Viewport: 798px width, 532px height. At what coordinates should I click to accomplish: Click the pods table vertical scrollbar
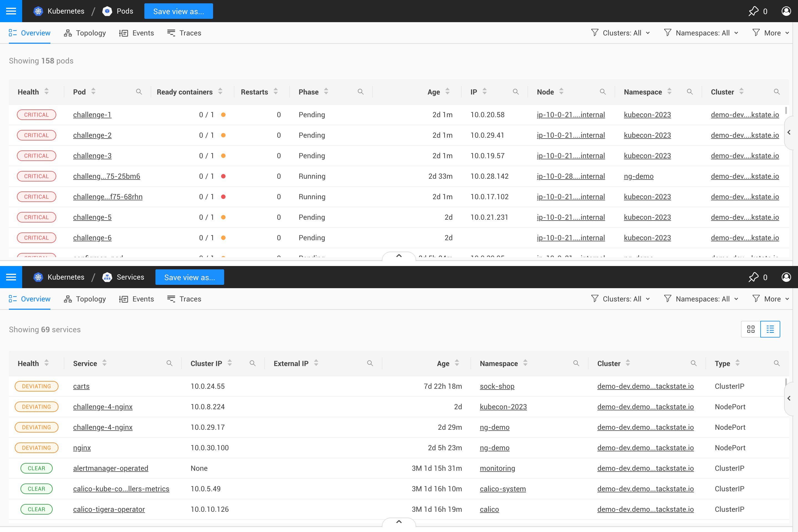786,111
